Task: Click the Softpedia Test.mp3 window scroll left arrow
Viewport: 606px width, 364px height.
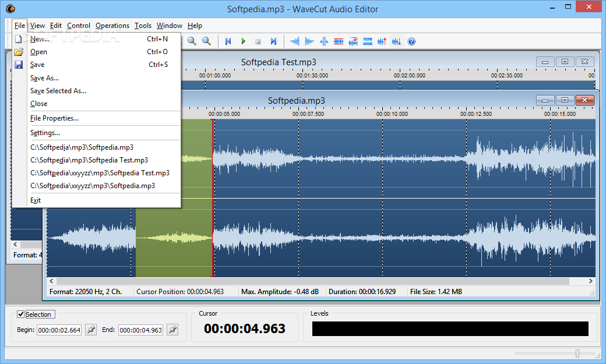Action: tap(16, 244)
